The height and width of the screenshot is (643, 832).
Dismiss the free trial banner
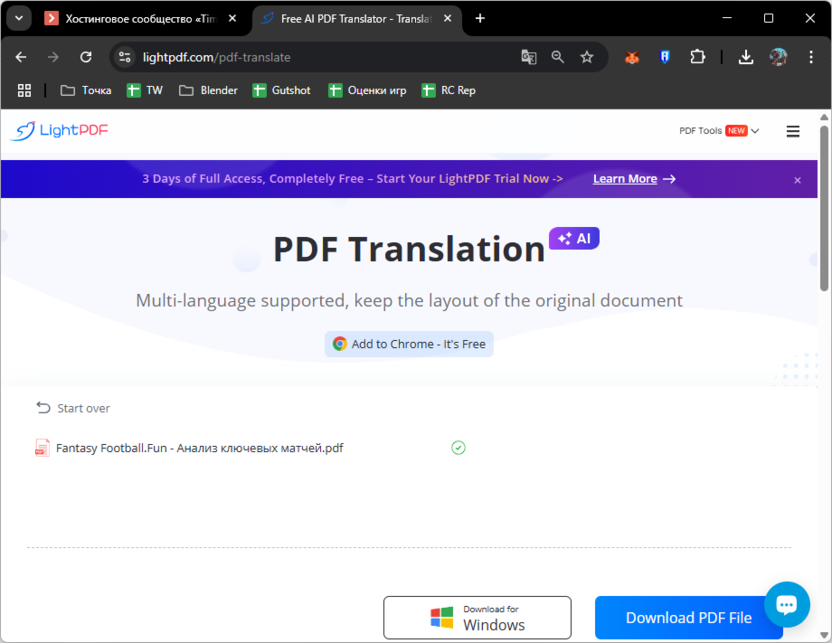pyautogui.click(x=797, y=180)
